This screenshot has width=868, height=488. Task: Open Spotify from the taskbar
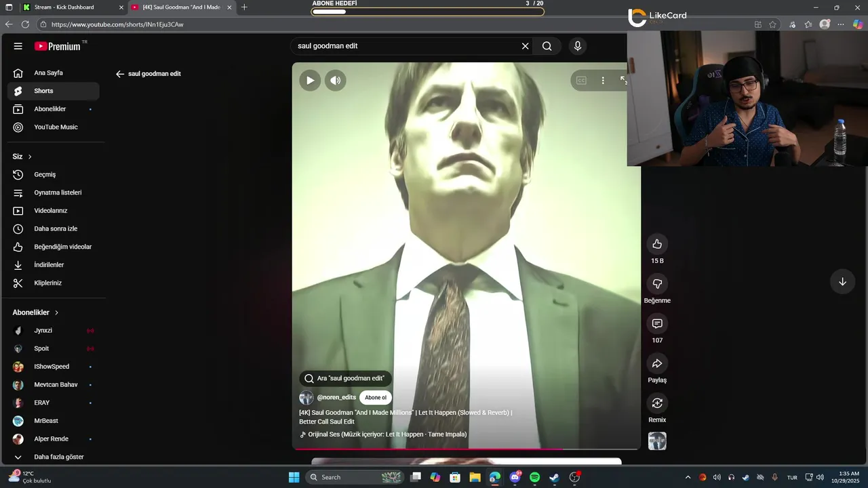[534, 477]
